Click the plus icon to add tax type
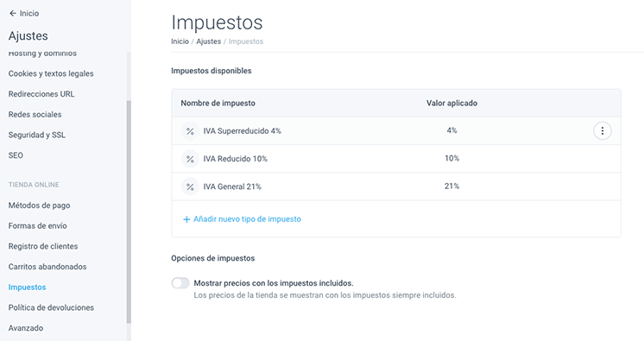 coord(186,219)
